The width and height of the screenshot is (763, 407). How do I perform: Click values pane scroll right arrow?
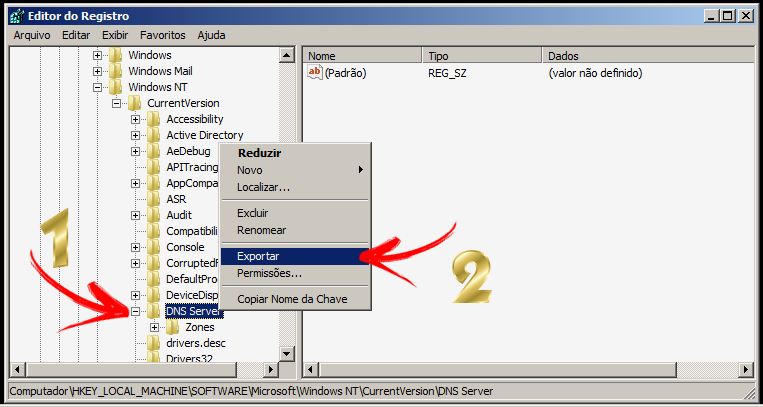click(746, 370)
